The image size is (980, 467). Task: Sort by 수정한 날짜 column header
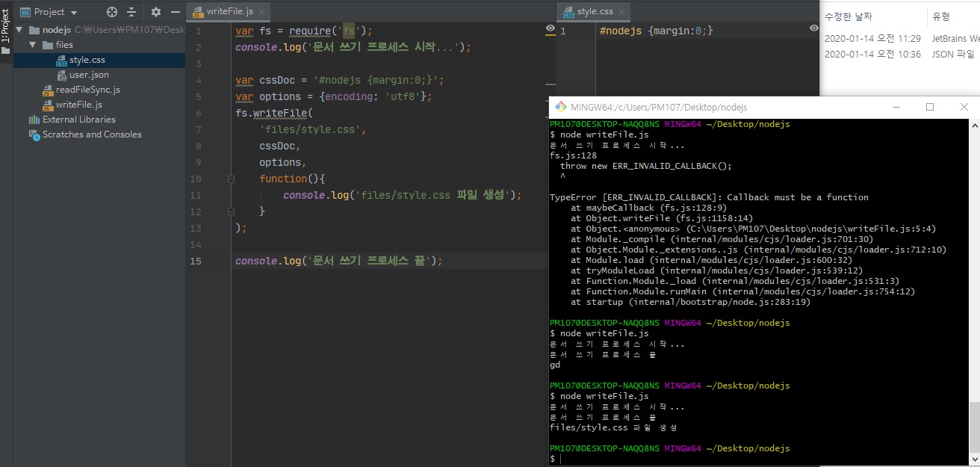tap(848, 16)
